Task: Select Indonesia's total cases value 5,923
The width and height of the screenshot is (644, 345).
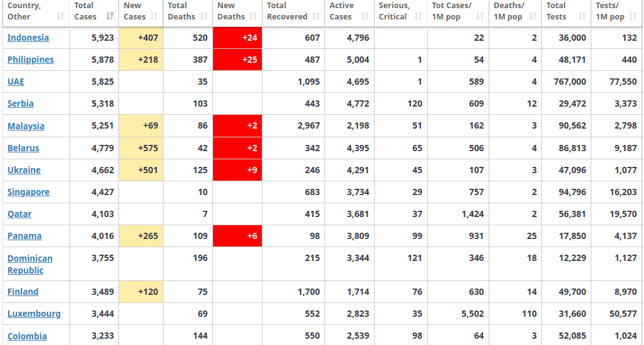Action: (x=103, y=38)
